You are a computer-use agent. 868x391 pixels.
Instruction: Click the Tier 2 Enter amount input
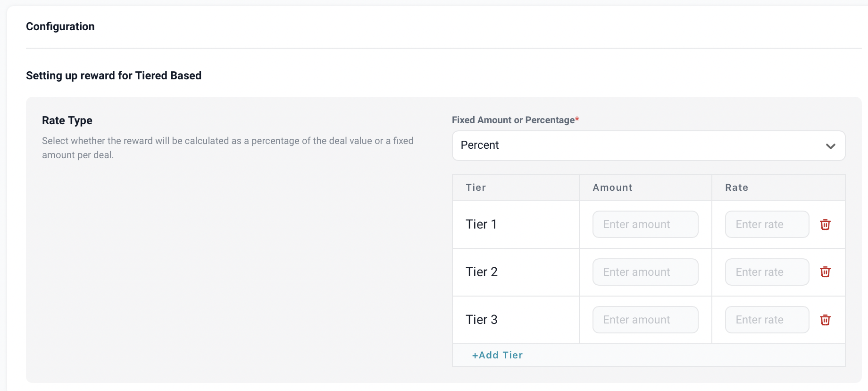(x=645, y=272)
